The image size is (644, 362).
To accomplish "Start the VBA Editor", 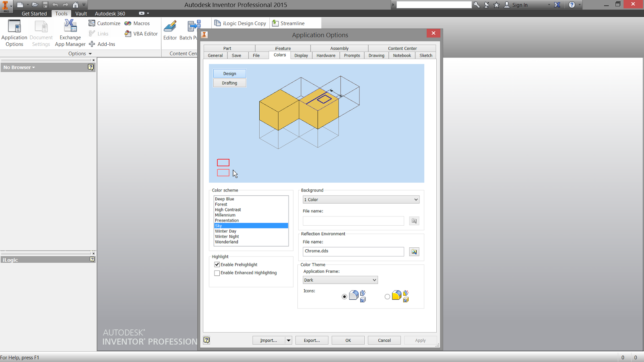I will pos(140,33).
